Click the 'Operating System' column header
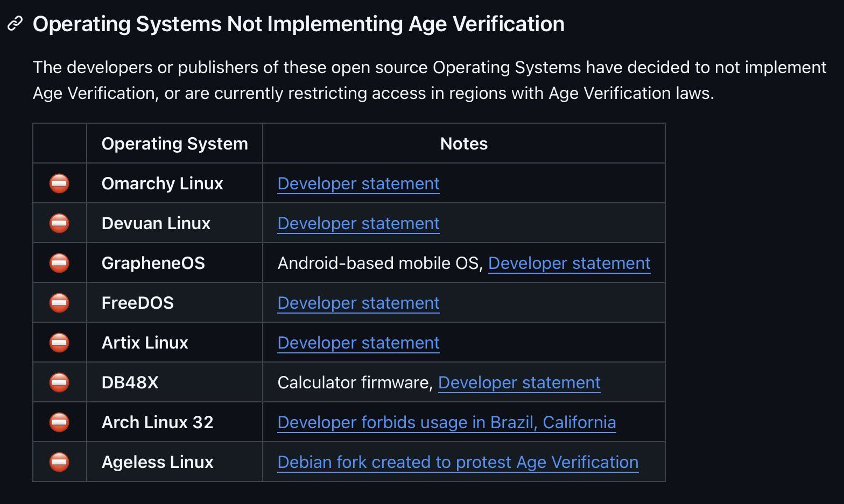This screenshot has height=504, width=844. [x=174, y=144]
